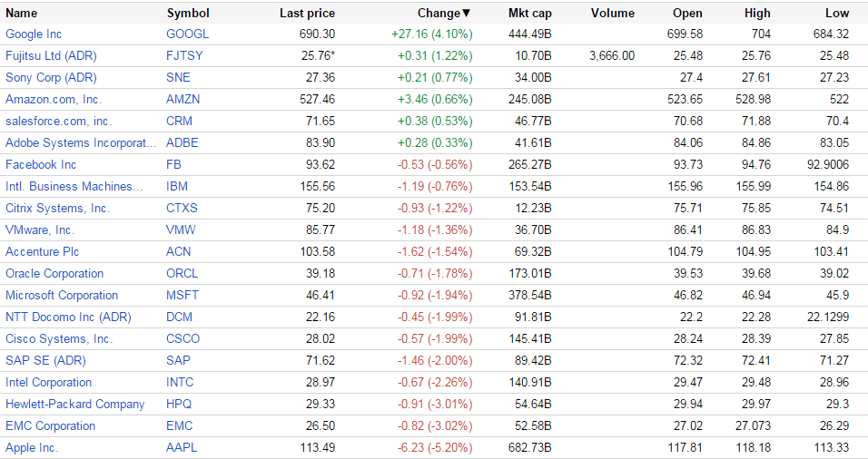Sort by the Volume column header
This screenshot has width=868, height=459.
[x=612, y=14]
